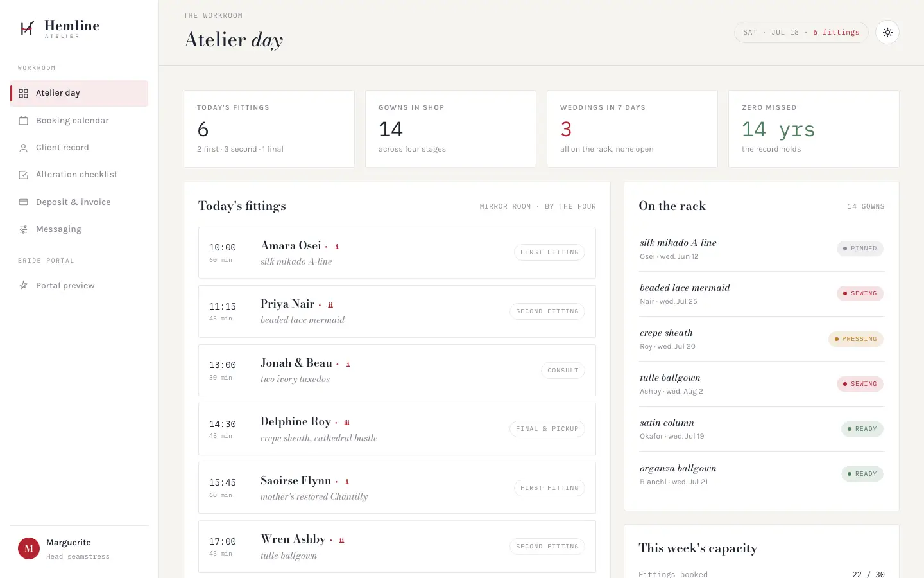Click the READY status on organza ballgown
Viewport: 924px width, 578px height.
(862, 474)
